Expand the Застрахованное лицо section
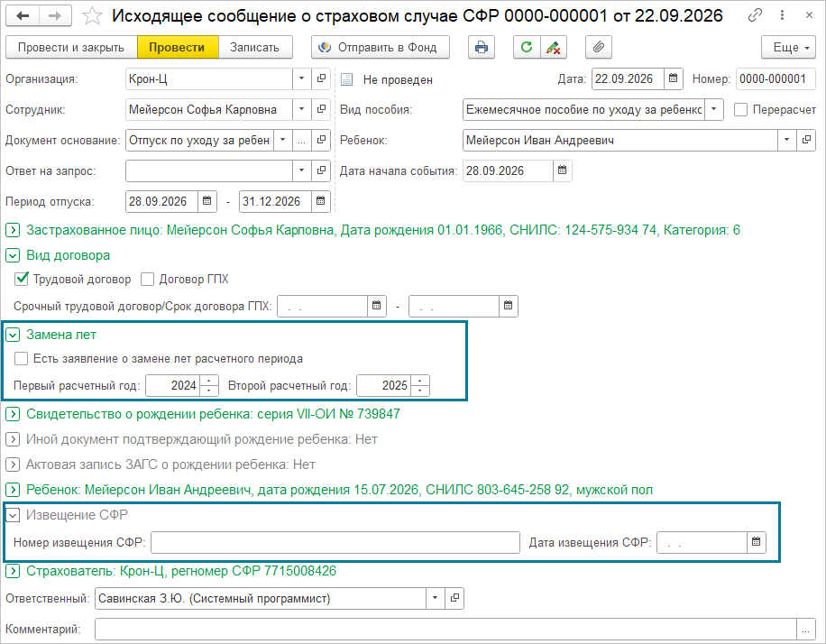 (13, 230)
